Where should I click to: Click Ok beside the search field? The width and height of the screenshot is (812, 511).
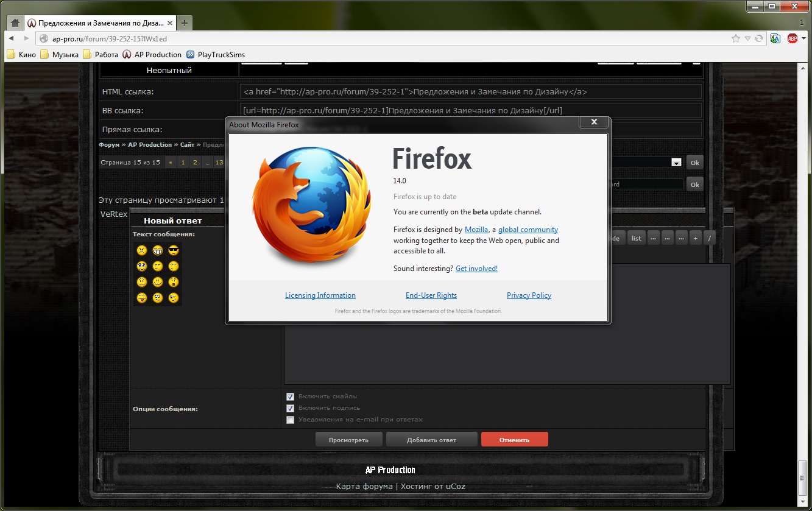point(694,184)
